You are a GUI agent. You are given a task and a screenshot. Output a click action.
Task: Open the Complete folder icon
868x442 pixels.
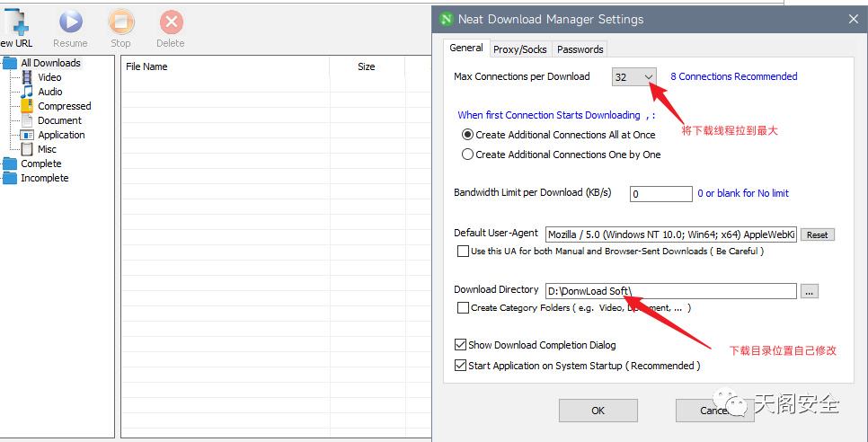coord(9,164)
